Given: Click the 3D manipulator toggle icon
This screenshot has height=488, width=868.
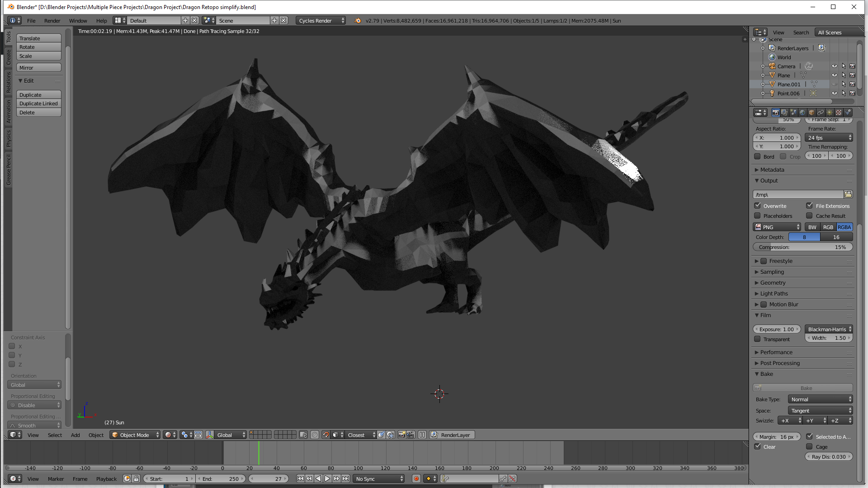Looking at the screenshot, I should click(210, 435).
